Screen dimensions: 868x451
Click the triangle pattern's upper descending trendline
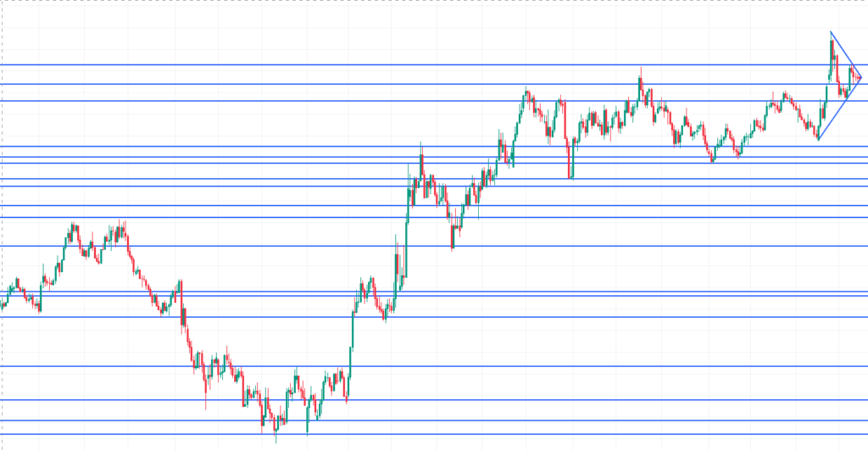point(846,55)
